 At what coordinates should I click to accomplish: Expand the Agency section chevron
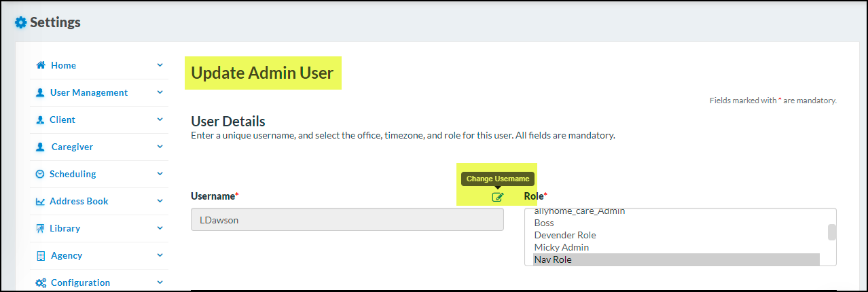(x=160, y=255)
